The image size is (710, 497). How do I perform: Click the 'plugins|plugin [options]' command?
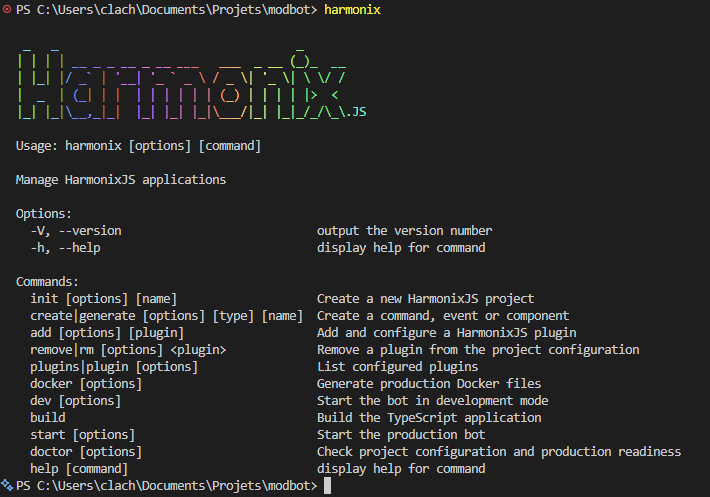point(114,367)
